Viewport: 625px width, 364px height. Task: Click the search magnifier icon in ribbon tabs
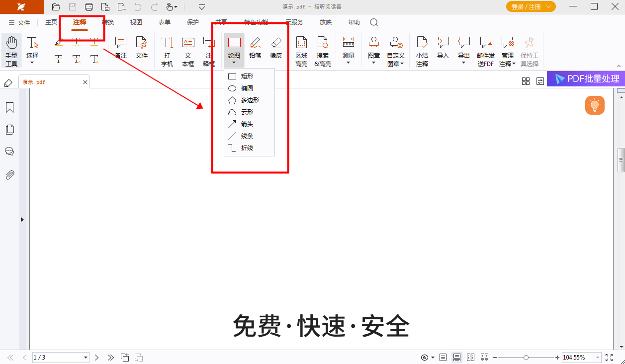(x=374, y=22)
